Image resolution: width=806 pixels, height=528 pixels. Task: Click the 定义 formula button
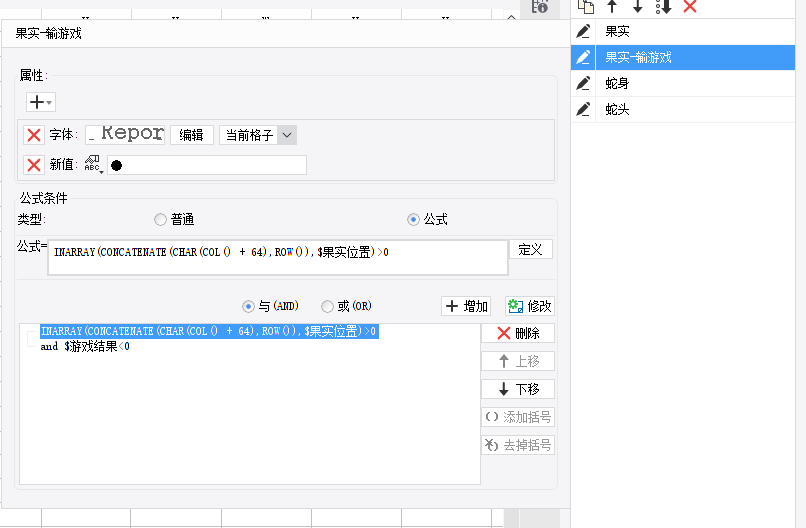click(530, 249)
